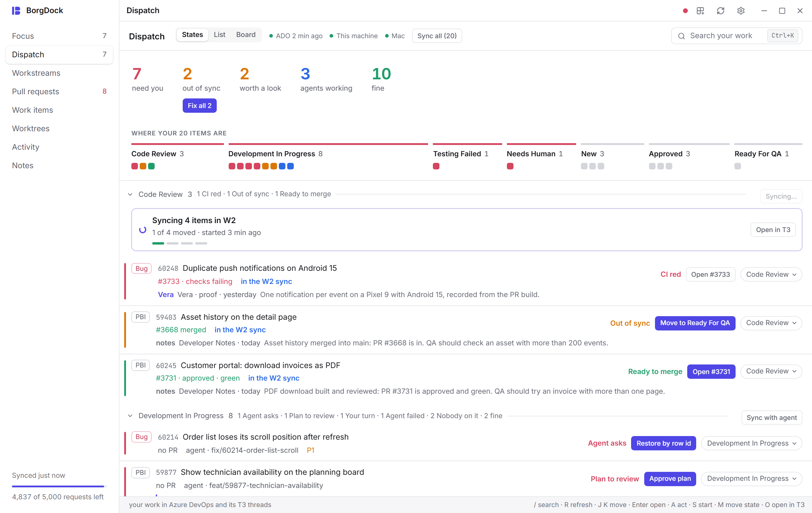
Task: Open settings gear icon
Action: coord(741,11)
